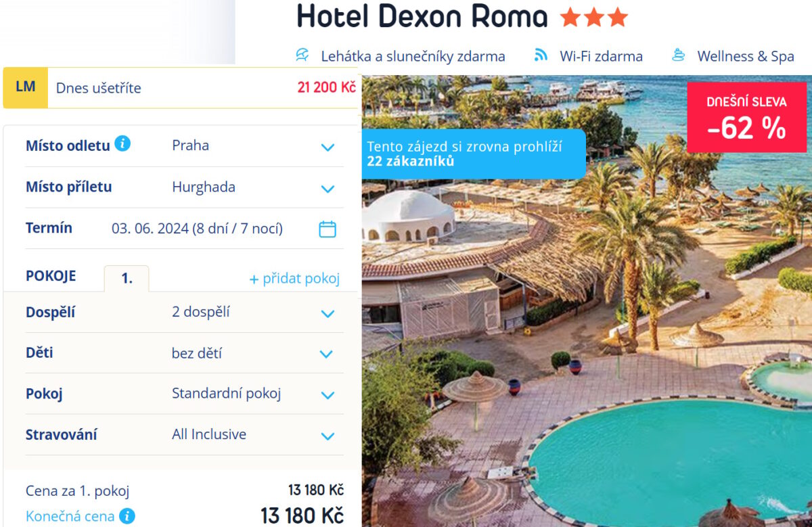Click the info icon next to Konečná cena
This screenshot has width=812, height=527.
click(x=127, y=516)
